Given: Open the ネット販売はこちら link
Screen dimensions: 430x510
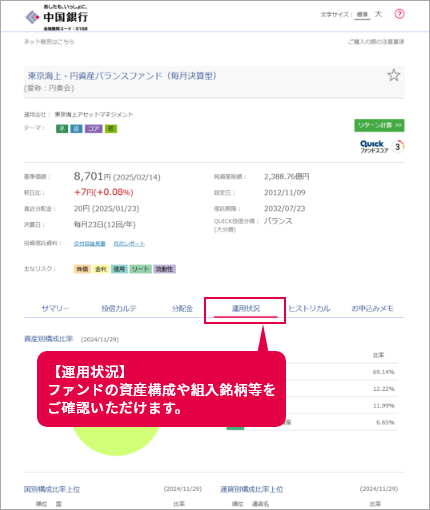Looking at the screenshot, I should click(x=49, y=42).
